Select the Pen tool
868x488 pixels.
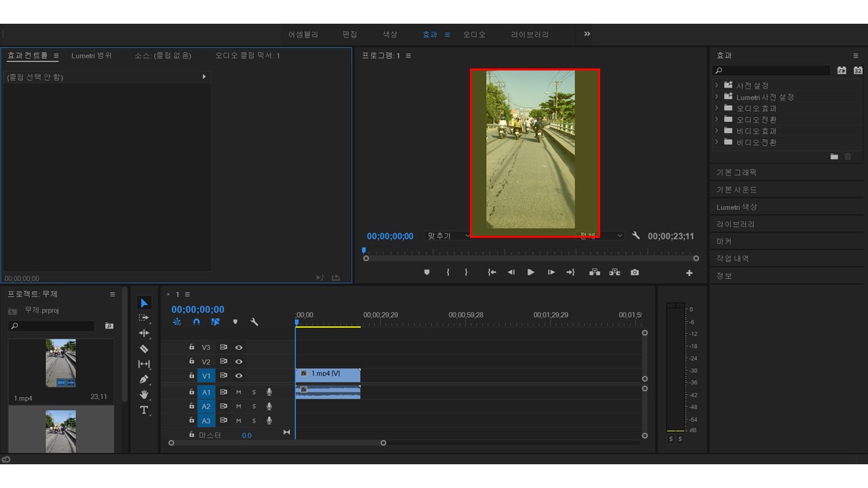(144, 380)
